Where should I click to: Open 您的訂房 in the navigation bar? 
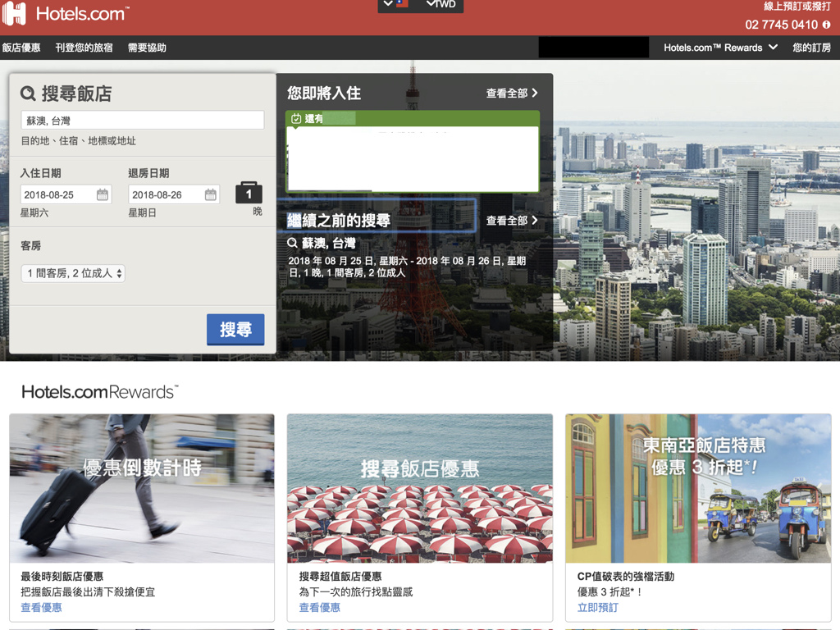[x=811, y=48]
